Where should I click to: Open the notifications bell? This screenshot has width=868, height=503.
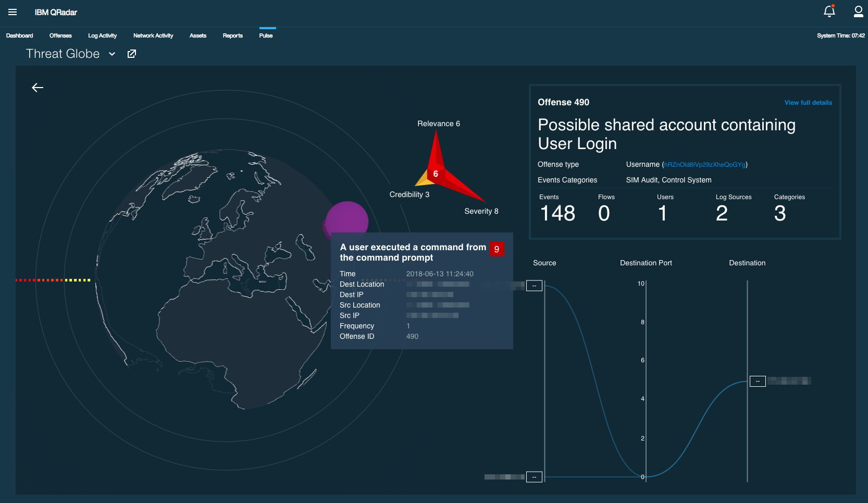pyautogui.click(x=829, y=11)
